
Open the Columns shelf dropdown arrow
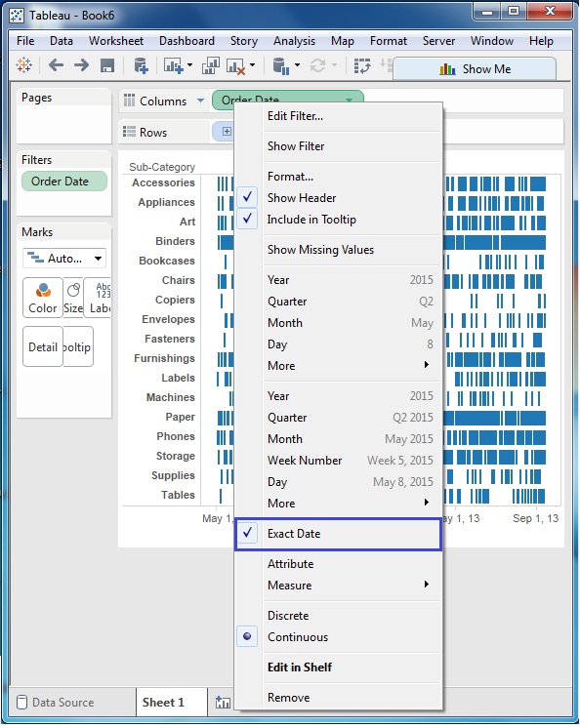tap(200, 101)
